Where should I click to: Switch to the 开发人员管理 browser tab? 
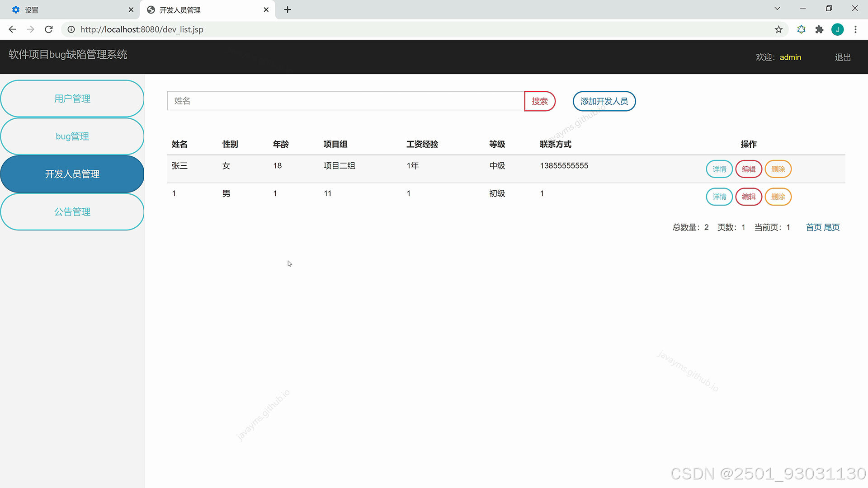(207, 9)
